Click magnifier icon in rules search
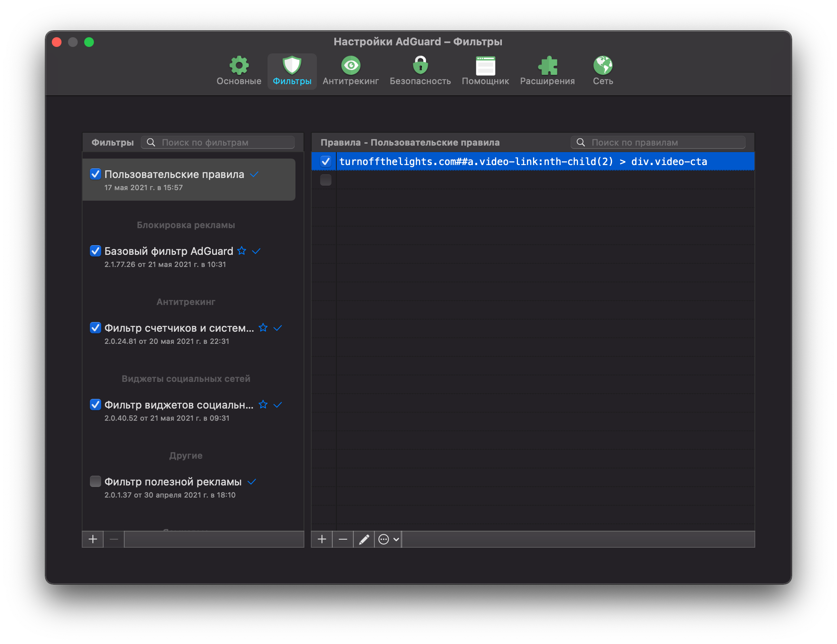The height and width of the screenshot is (644, 837). point(581,142)
